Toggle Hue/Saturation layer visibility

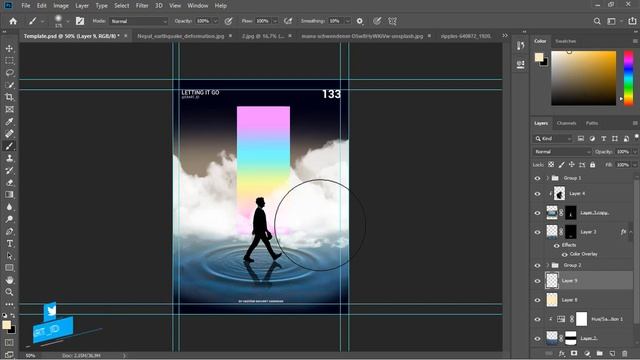coord(538,319)
